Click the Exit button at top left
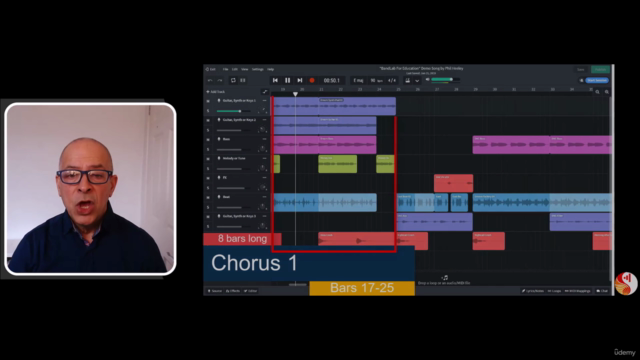Viewport: 640px width, 360px height. [211, 69]
